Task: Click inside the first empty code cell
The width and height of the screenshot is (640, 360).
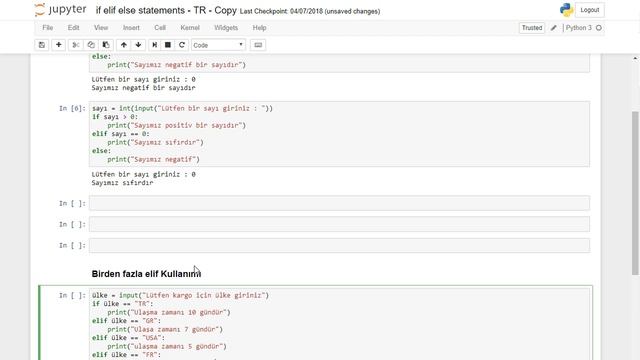Action: tap(339, 203)
